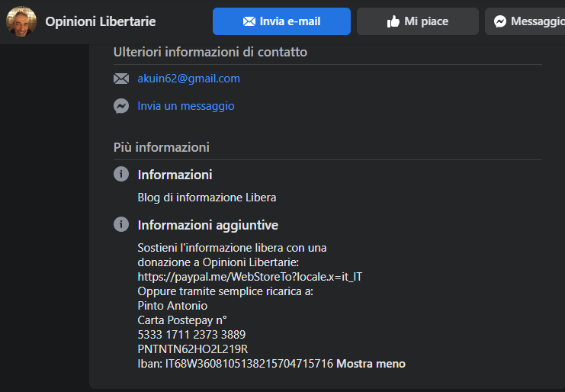565x392 pixels.
Task: Click the Invia e-mail button
Action: (x=281, y=21)
